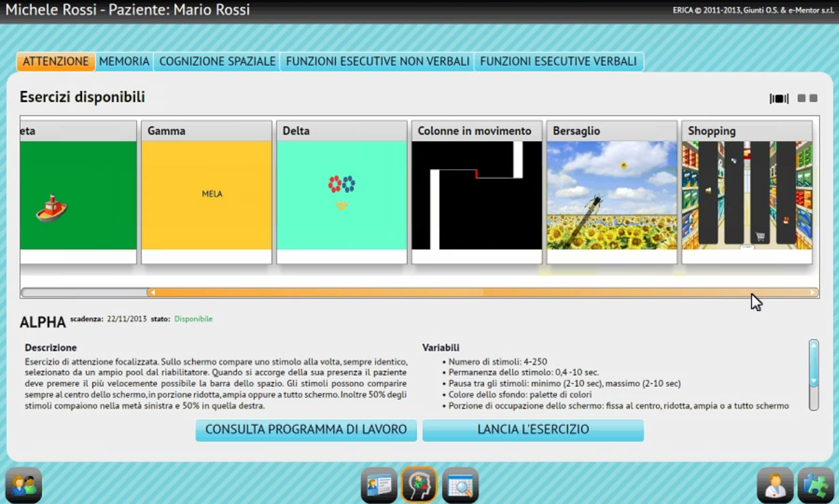
Task: Select the brain puzzle exercises icon
Action: click(x=419, y=485)
